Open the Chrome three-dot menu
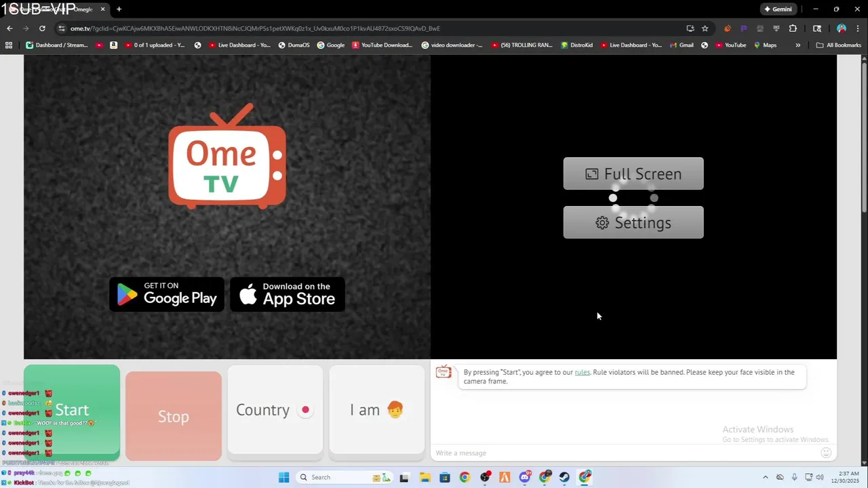Screen dimensions: 868x488 pyautogui.click(x=859, y=28)
